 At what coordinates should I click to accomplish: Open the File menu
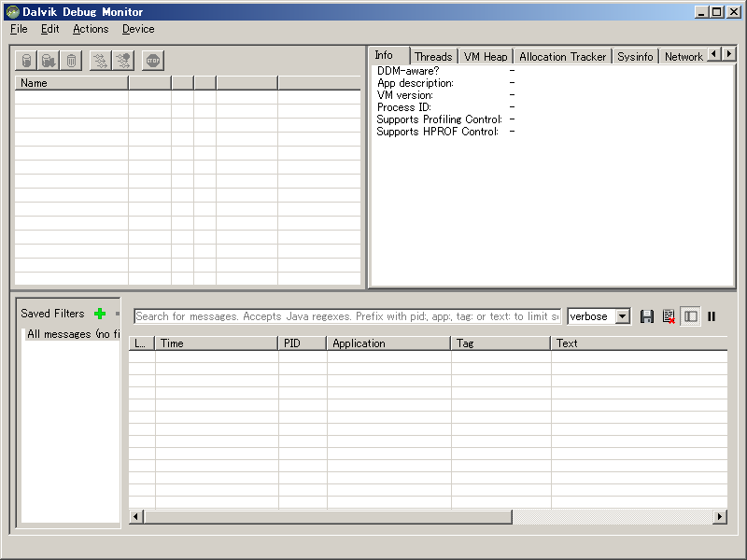click(x=19, y=29)
